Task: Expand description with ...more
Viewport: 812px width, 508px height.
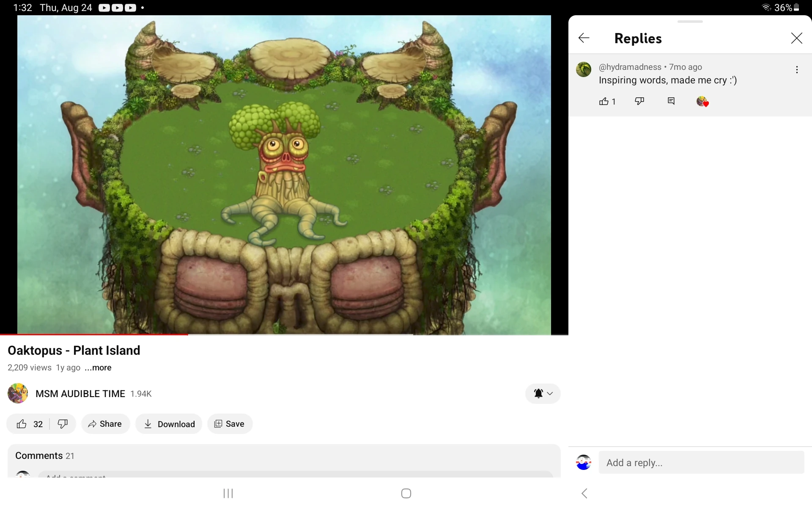Action: click(98, 368)
